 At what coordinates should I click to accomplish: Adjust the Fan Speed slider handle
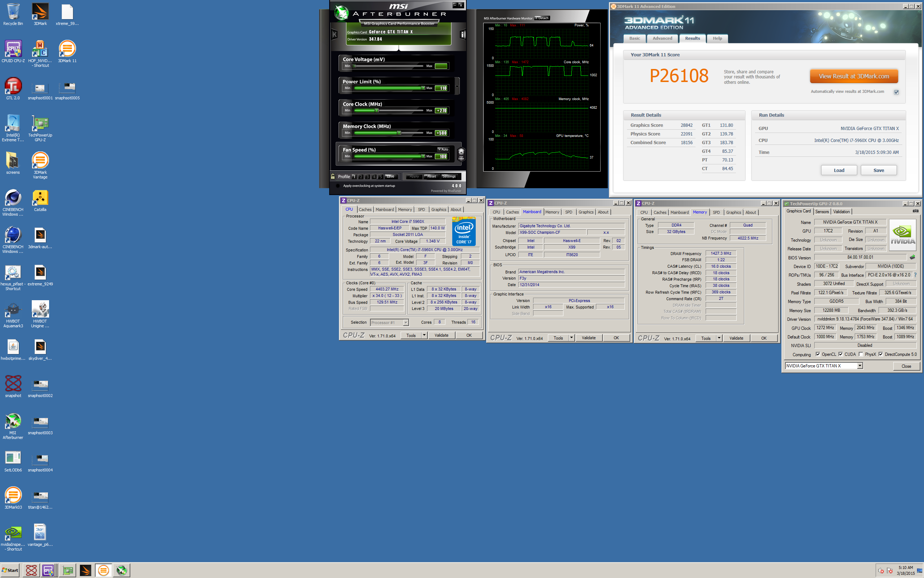(x=423, y=156)
